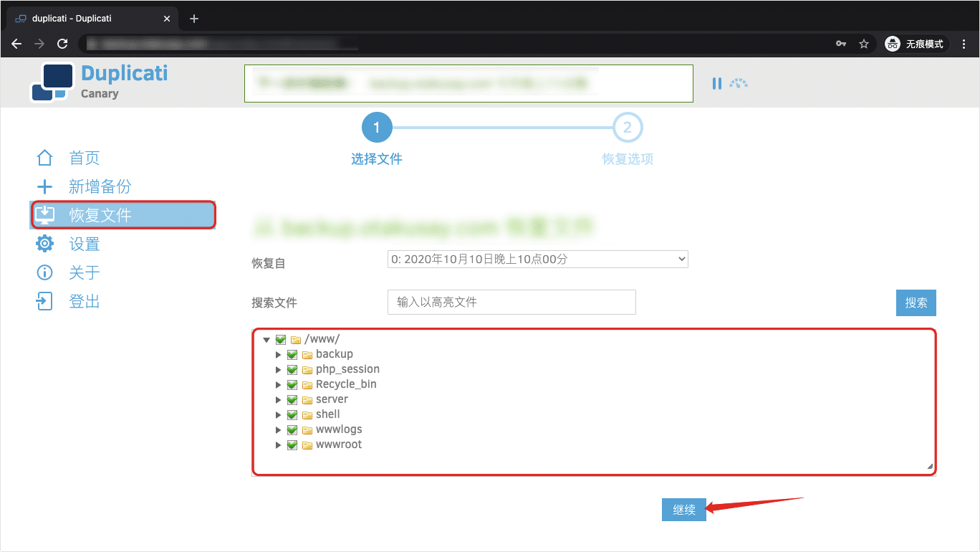Click the info icon beside 关于
The width and height of the screenshot is (980, 552).
click(x=45, y=272)
